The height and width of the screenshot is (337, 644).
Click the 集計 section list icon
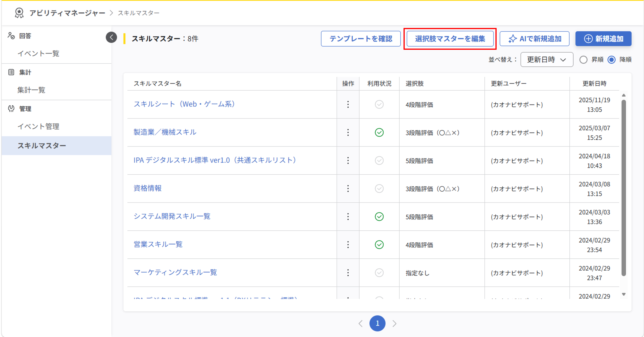pos(11,72)
